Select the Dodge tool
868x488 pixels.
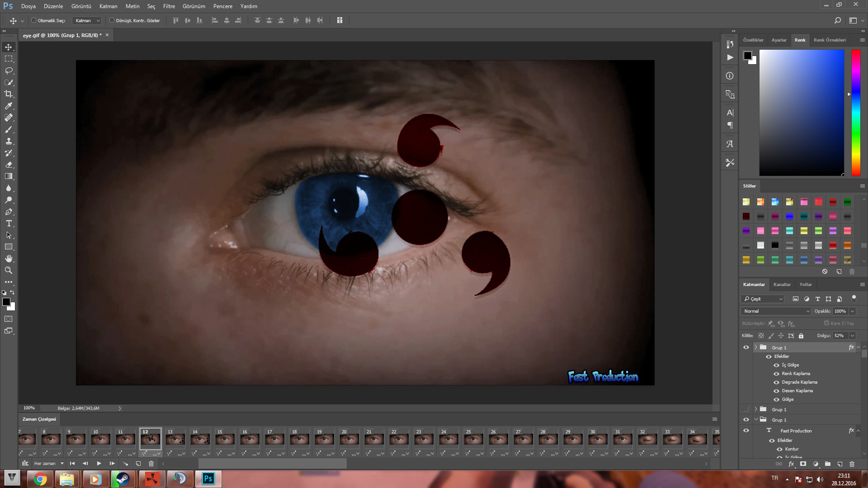(x=9, y=200)
